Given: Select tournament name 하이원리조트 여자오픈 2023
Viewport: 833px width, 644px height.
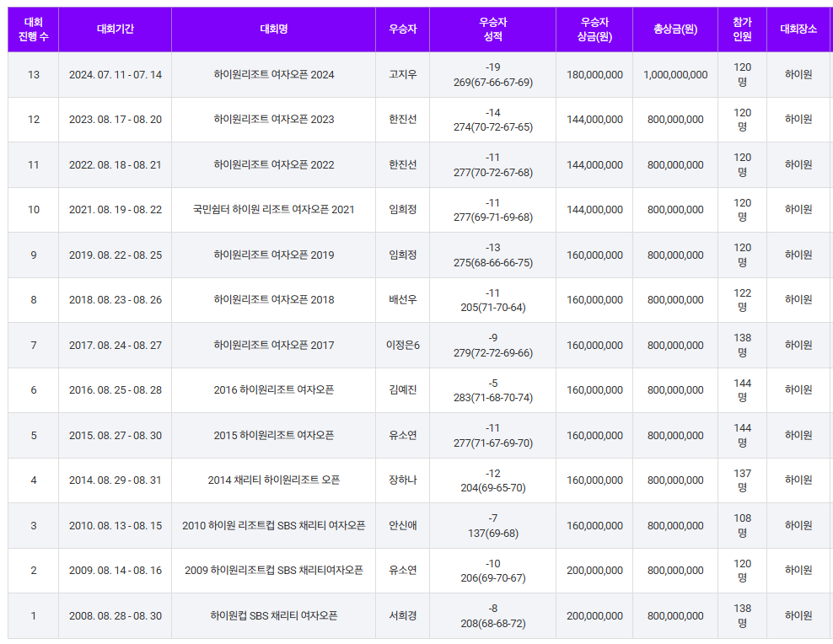Looking at the screenshot, I should click(274, 120).
